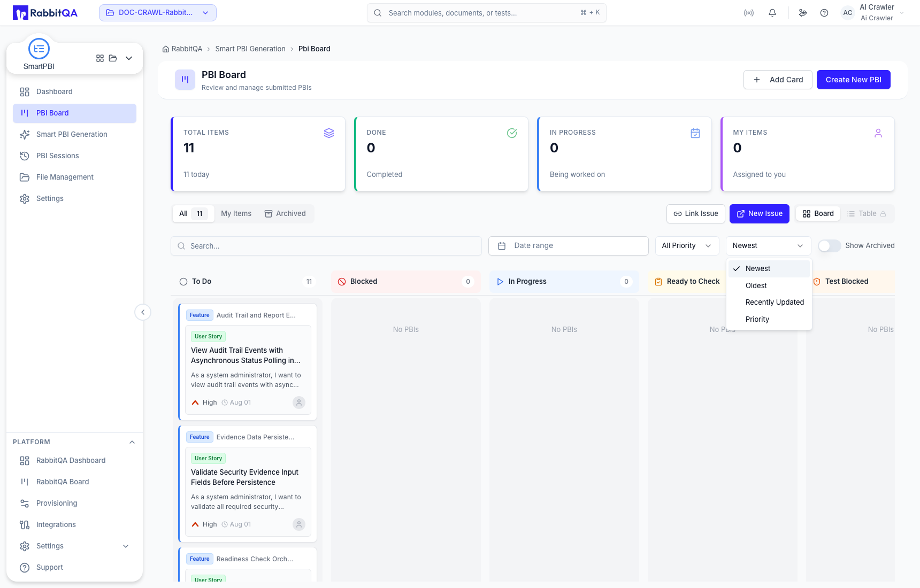Select Priority sort option
Viewport: 920px width, 588px height.
769,320
